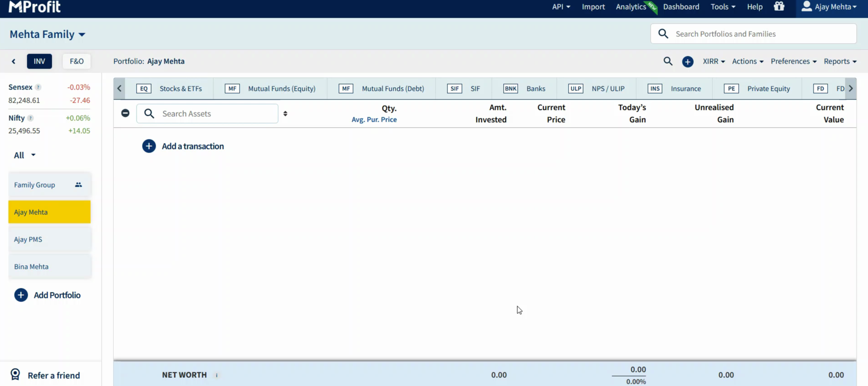Click the Nifty info icon
Viewport: 868px width, 386px height.
pos(30,118)
